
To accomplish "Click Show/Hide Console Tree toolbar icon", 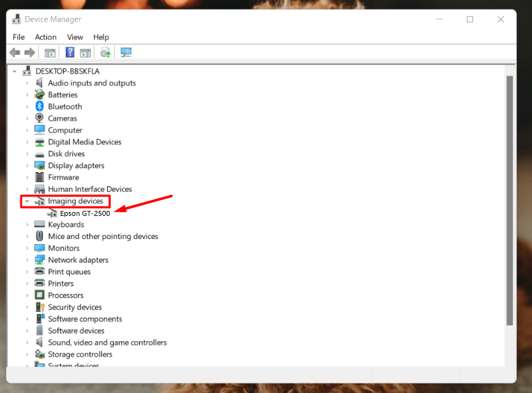I will (50, 53).
